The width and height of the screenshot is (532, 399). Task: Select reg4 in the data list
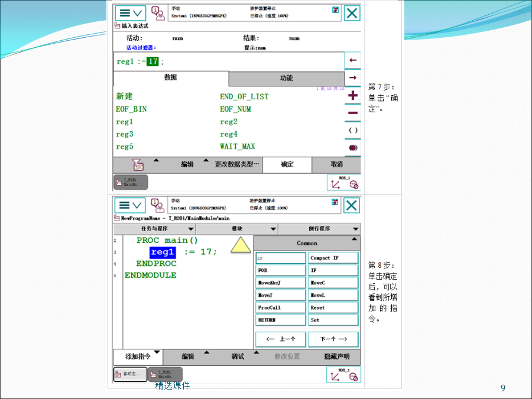[x=229, y=134]
